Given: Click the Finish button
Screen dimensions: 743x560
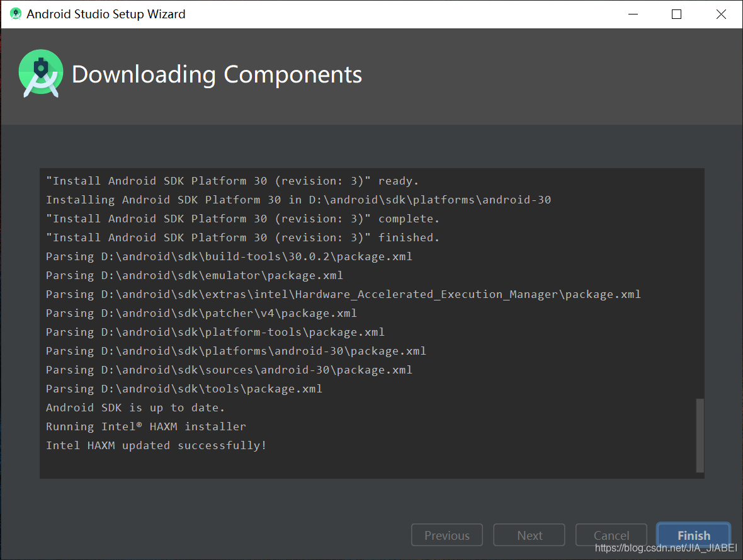Looking at the screenshot, I should coord(693,535).
